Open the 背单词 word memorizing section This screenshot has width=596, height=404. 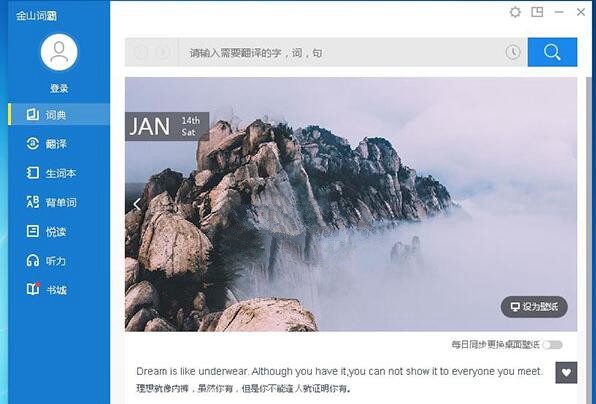point(59,202)
